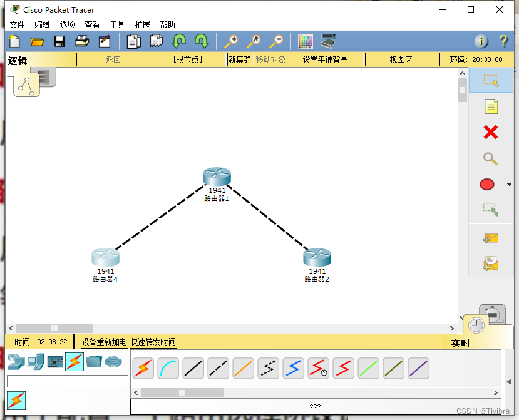The image size is (519, 420).
Task: Select the multiuser connection cloud category
Action: tap(113, 361)
